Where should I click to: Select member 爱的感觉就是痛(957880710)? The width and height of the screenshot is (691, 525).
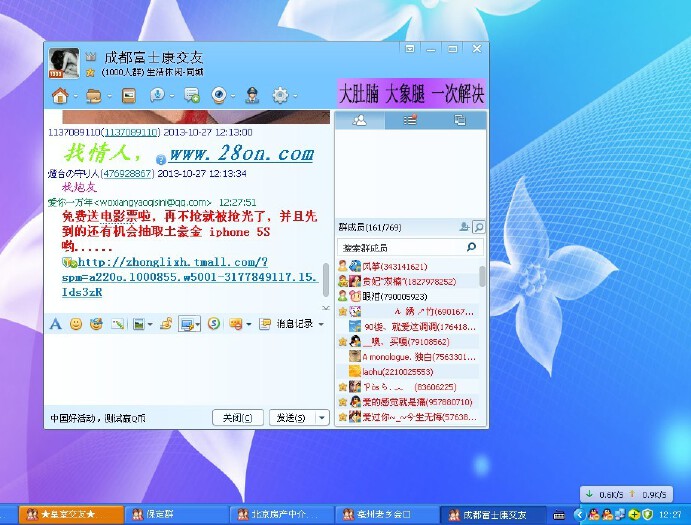408,402
